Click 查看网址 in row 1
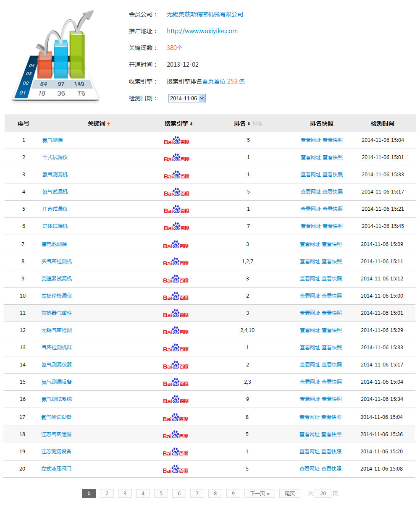 pos(310,140)
